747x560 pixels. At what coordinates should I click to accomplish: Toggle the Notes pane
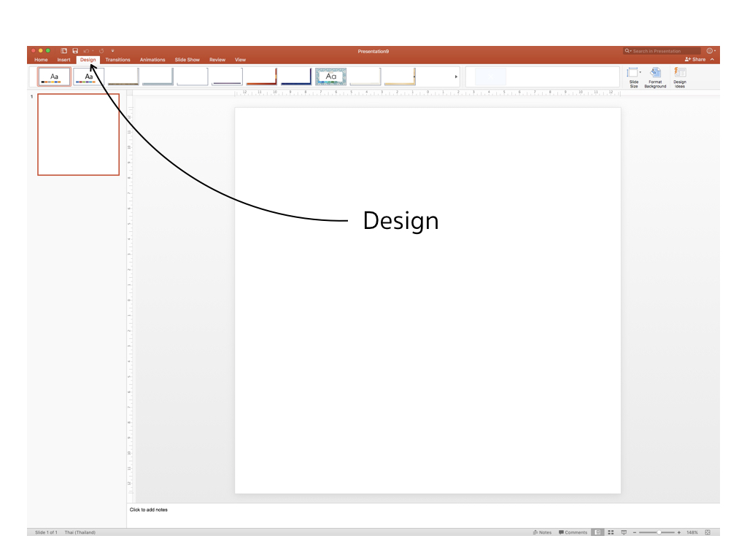pyautogui.click(x=543, y=532)
